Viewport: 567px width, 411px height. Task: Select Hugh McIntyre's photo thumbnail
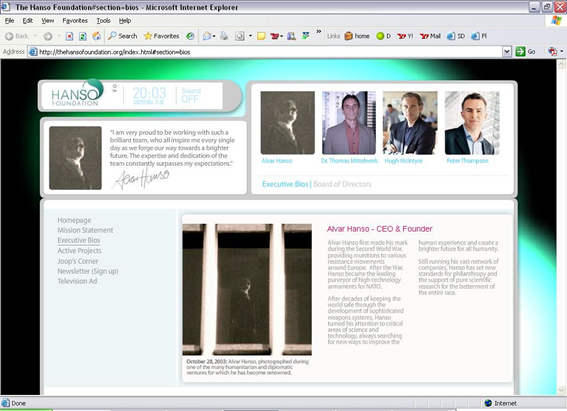[x=410, y=123]
